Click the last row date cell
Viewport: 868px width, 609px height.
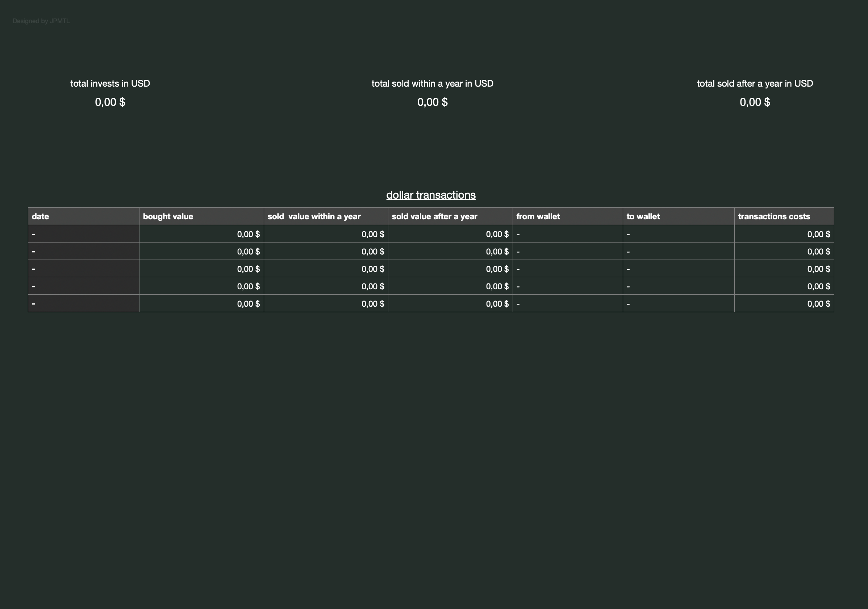click(x=84, y=303)
